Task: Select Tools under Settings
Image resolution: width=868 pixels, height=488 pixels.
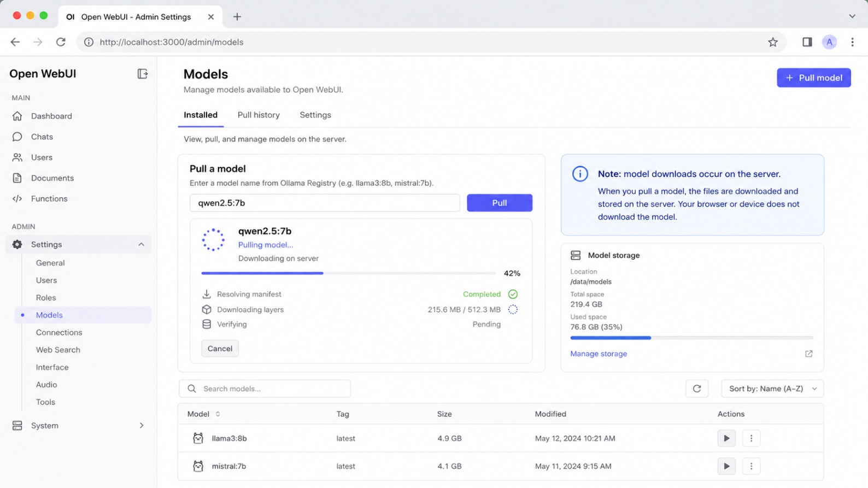Action: [x=45, y=402]
